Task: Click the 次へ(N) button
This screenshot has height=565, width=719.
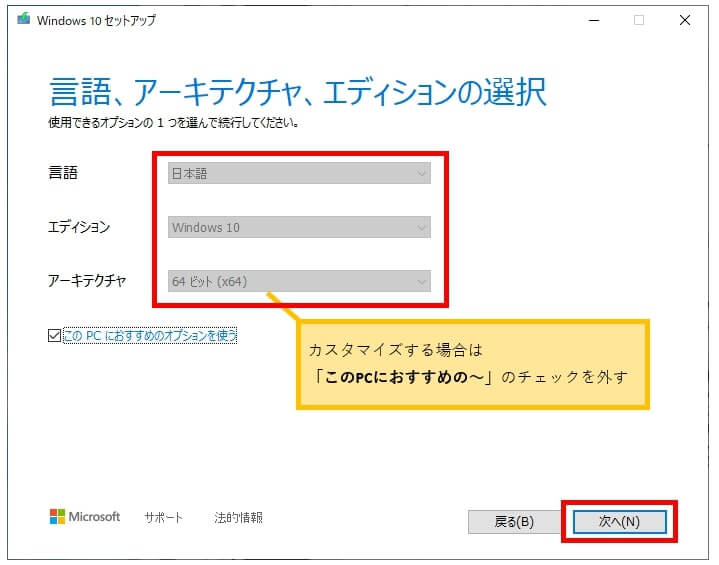Action: point(619,522)
